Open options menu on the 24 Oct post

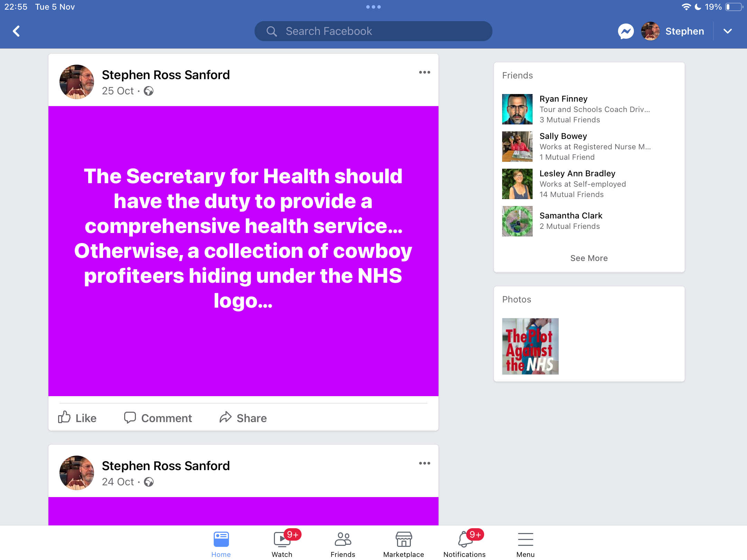425,463
